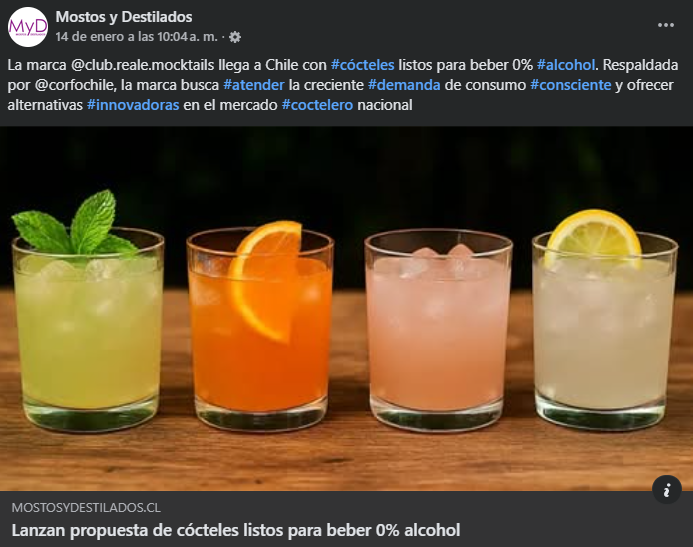Open the Mostos y Destilados profile picture
The width and height of the screenshot is (693, 547).
tap(28, 27)
